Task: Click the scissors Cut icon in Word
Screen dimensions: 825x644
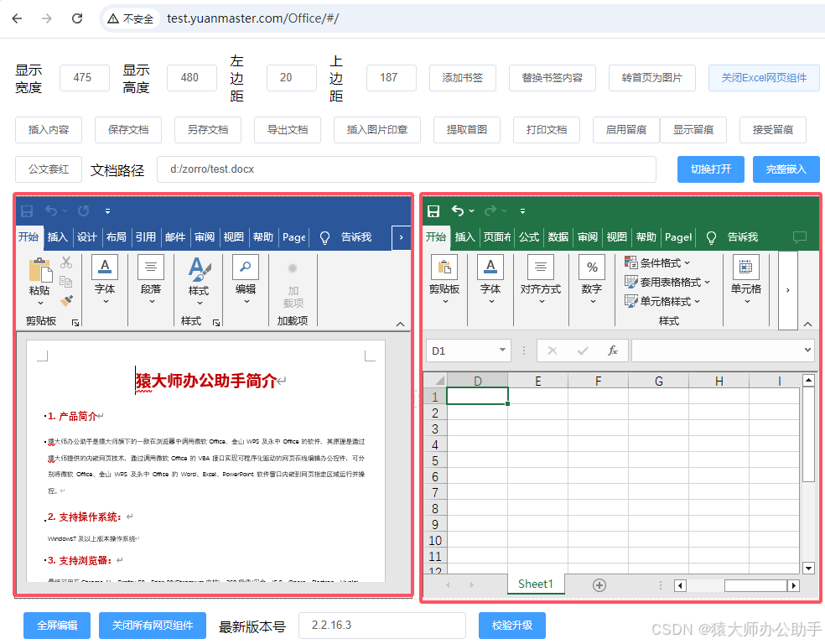Action: pos(66,262)
